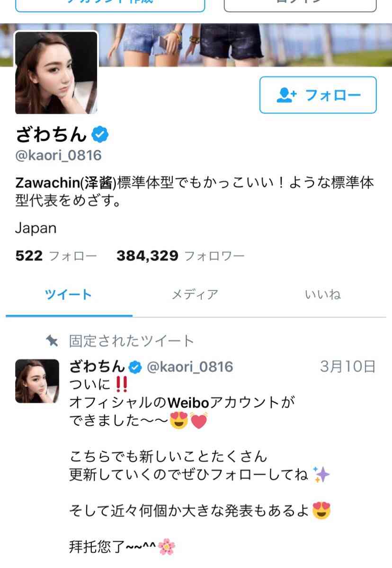Click the 3月10日 tweet date

(x=347, y=367)
